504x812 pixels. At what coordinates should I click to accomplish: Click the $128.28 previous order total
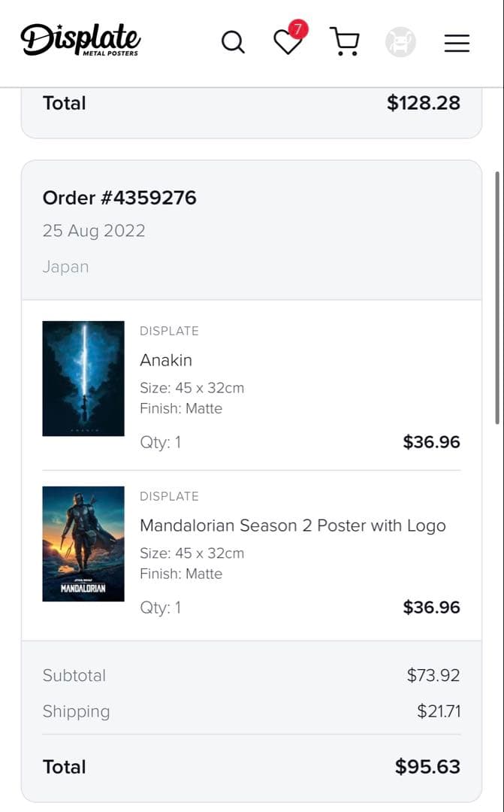pyautogui.click(x=424, y=103)
